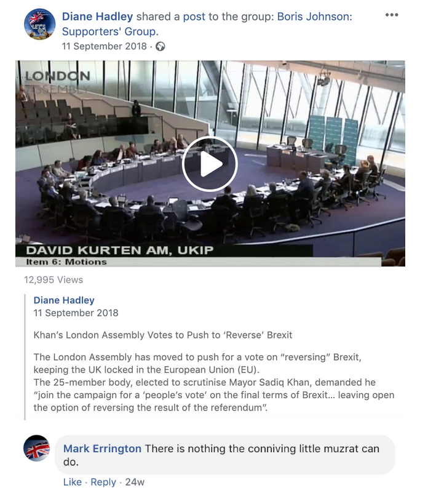
Task: Open Diane Hadley's name in the header
Action: [97, 17]
